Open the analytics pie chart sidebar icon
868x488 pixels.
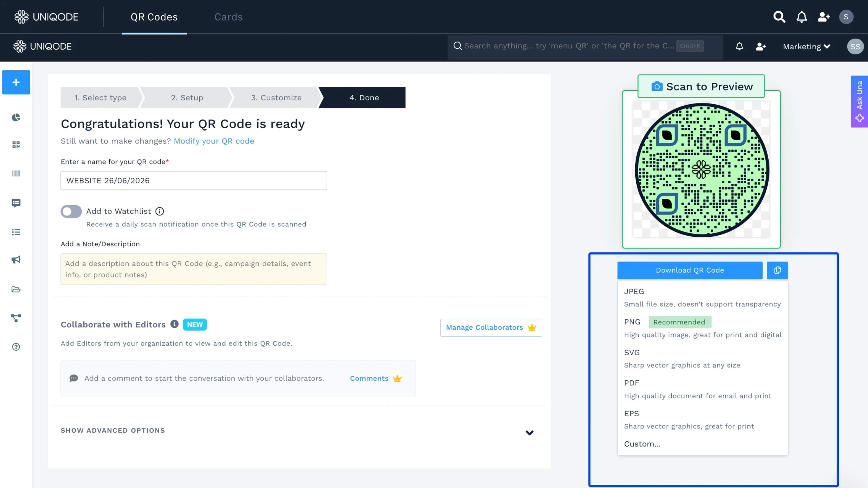[x=16, y=117]
